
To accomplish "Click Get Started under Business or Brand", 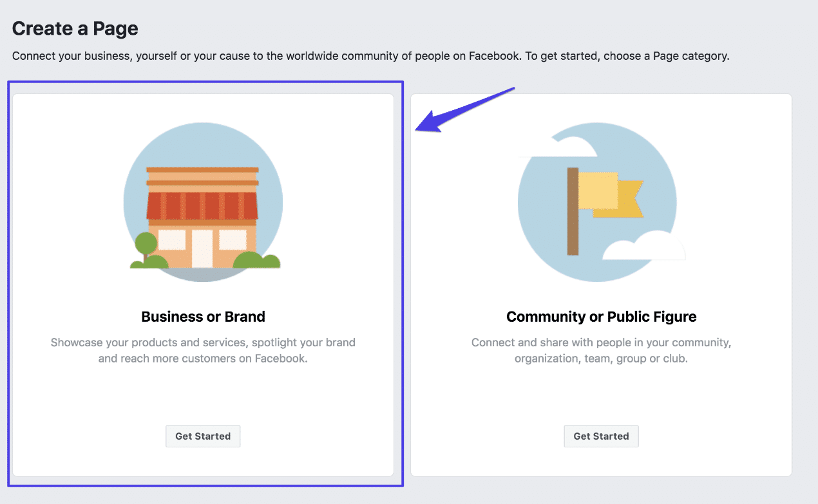I will click(203, 436).
